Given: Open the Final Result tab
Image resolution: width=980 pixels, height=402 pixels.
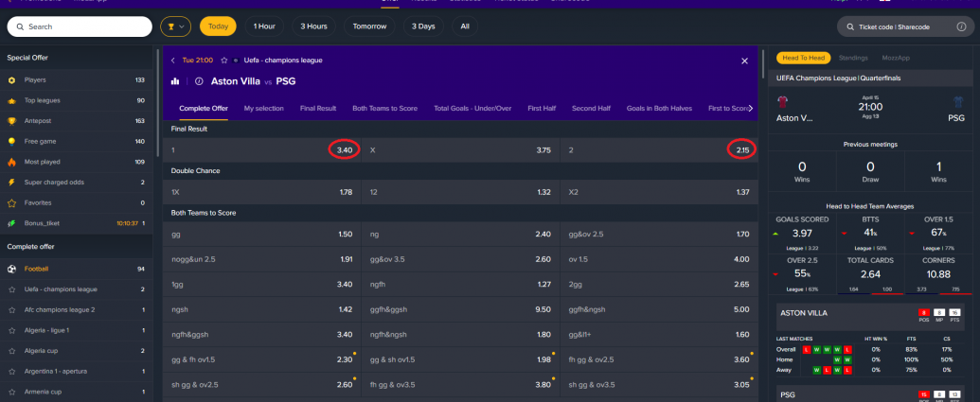Looking at the screenshot, I should tap(318, 108).
